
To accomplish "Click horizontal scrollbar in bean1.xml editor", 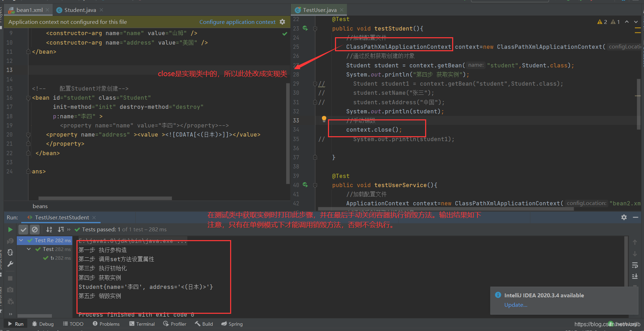I will [105, 198].
